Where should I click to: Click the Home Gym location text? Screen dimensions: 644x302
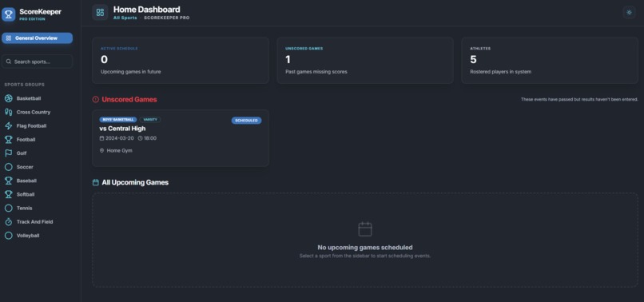pos(120,151)
